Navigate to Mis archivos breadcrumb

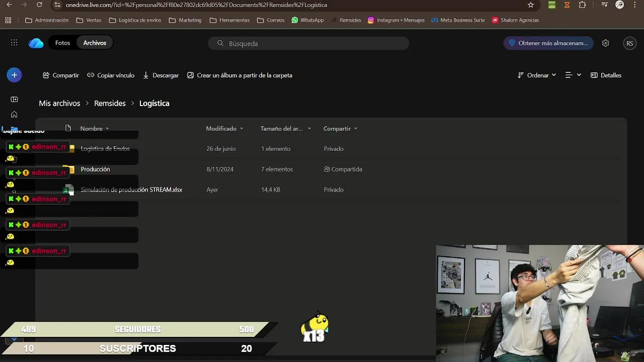[x=59, y=103]
